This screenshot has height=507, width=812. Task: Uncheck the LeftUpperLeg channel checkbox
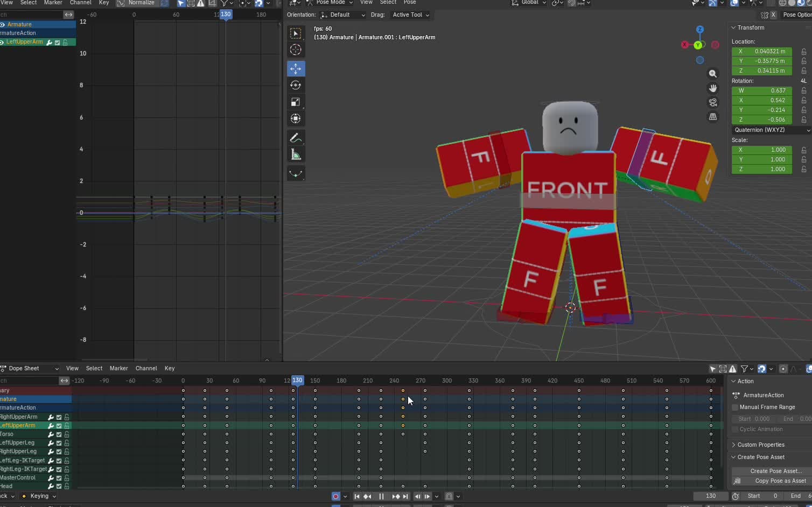pos(59,443)
